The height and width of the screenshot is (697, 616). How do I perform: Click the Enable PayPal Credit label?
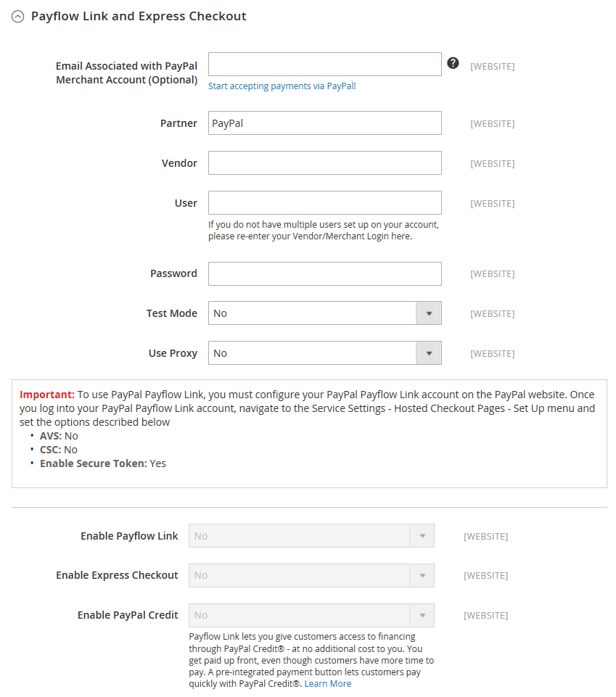pyautogui.click(x=128, y=615)
